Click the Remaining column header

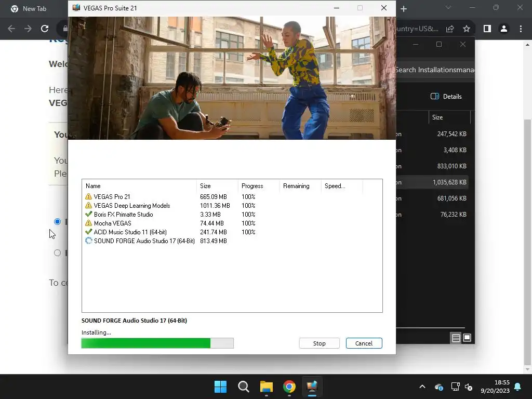300,186
